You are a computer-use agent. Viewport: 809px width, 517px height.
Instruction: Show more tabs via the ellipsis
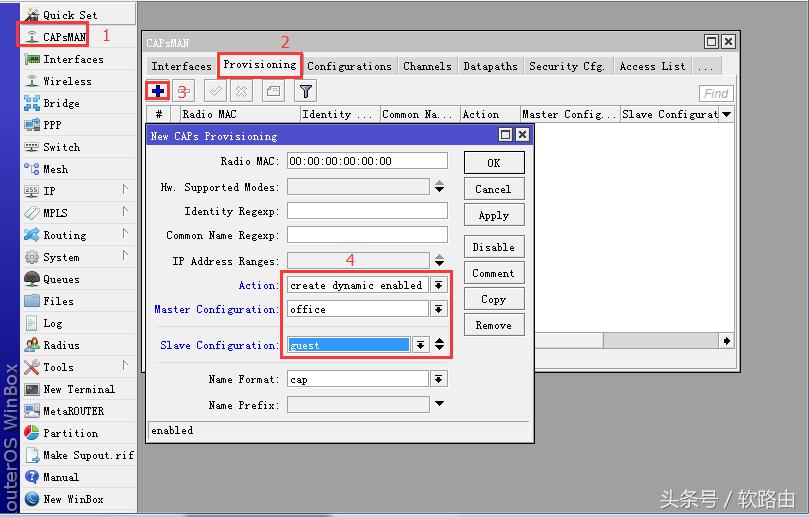coord(706,67)
